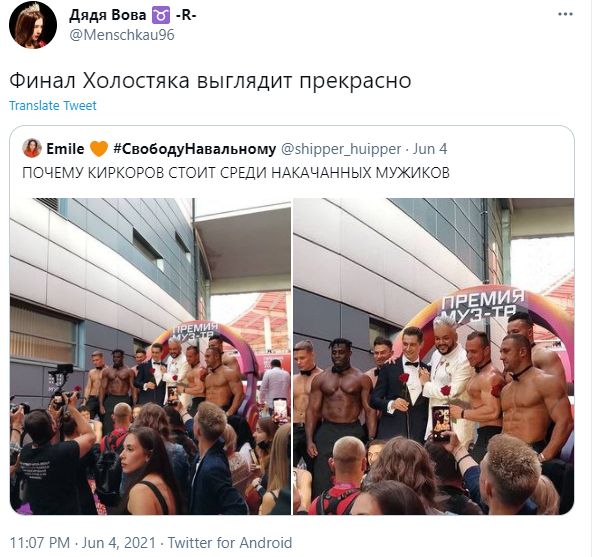Open the @shipper_huipper handle
The height and width of the screenshot is (557, 592).
(x=341, y=149)
